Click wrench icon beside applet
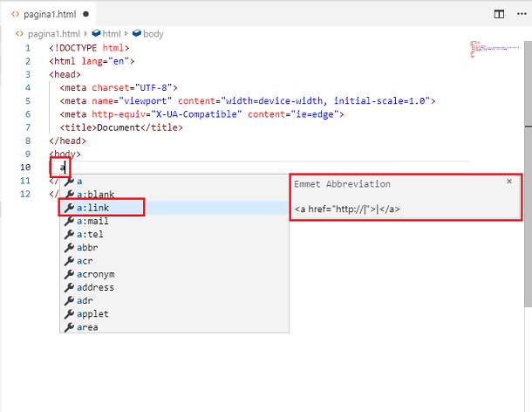 point(69,314)
